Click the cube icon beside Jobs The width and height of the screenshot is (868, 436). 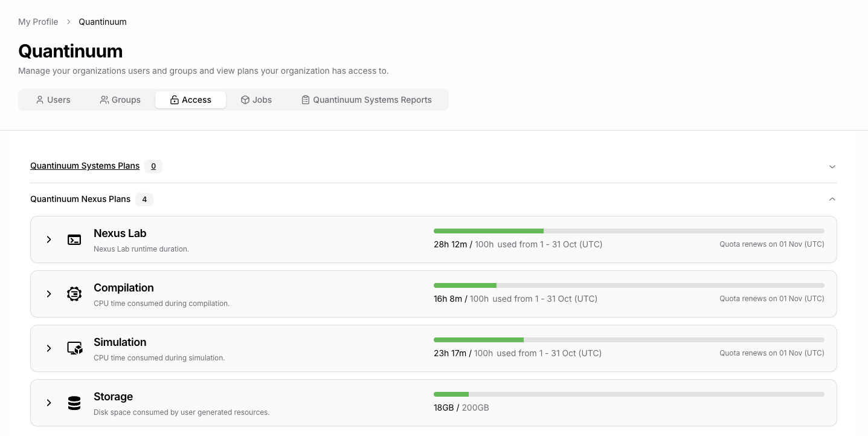pos(245,100)
